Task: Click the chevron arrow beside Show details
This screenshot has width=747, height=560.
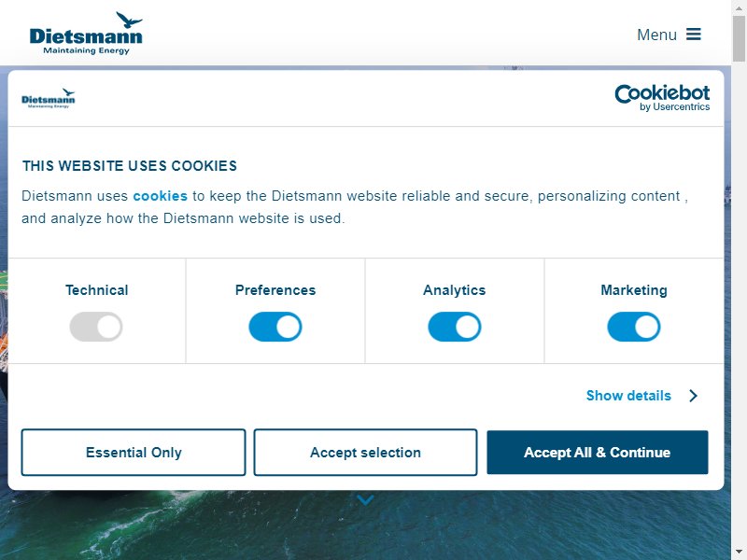Action: [x=693, y=395]
